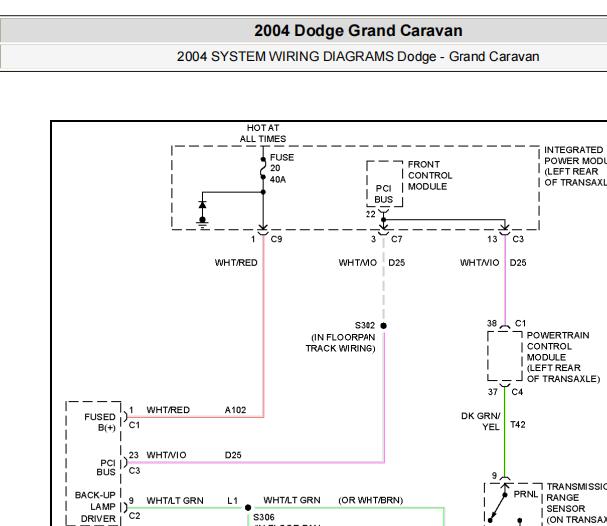
Task: Click the "C7" connector label
Action: pos(397,239)
